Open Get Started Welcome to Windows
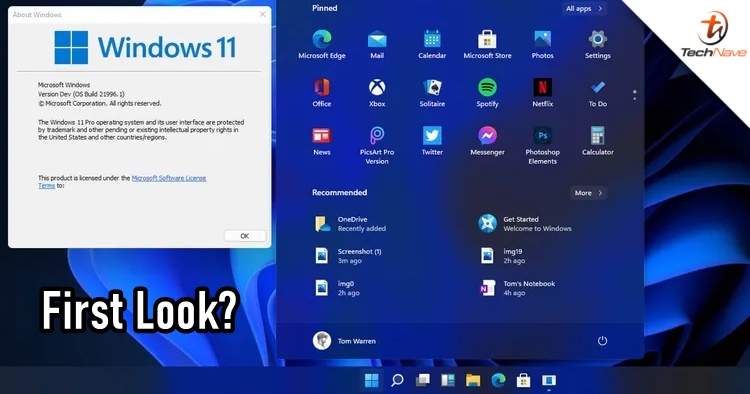Image resolution: width=750 pixels, height=394 pixels. click(x=525, y=224)
